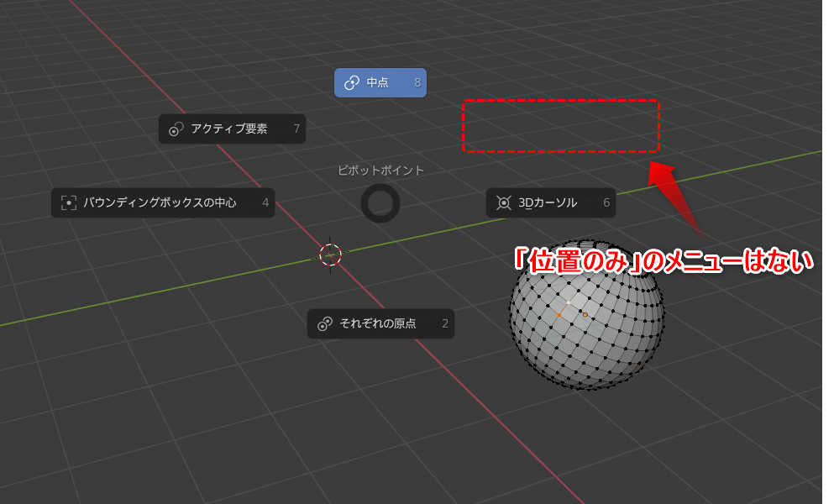Viewport: 834px width, 504px height.
Task: Click the pie menu center ring
Action: pyautogui.click(x=380, y=203)
